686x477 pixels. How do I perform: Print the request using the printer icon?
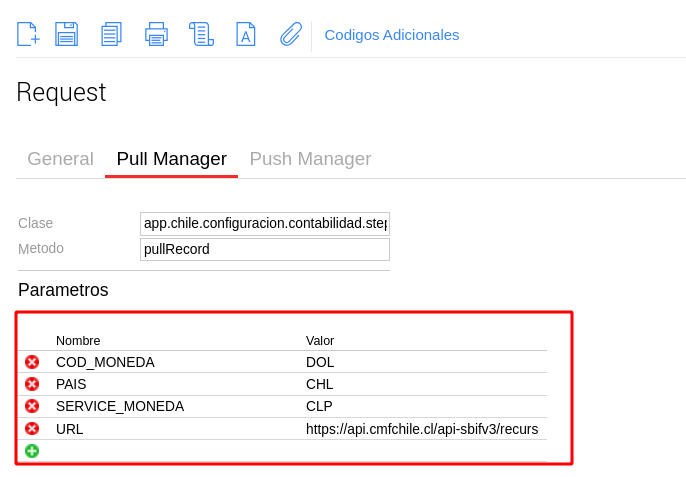click(156, 34)
